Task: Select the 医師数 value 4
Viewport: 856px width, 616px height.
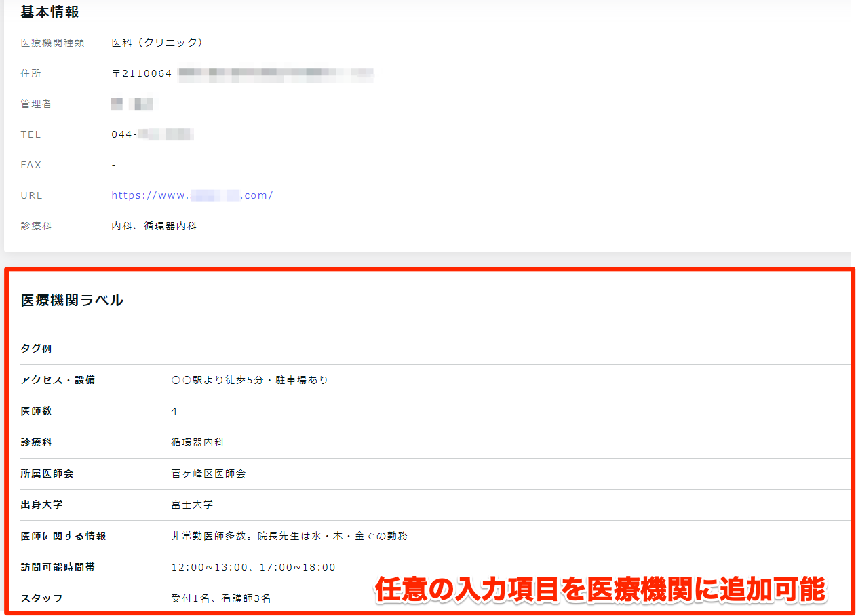Action: pyautogui.click(x=174, y=411)
